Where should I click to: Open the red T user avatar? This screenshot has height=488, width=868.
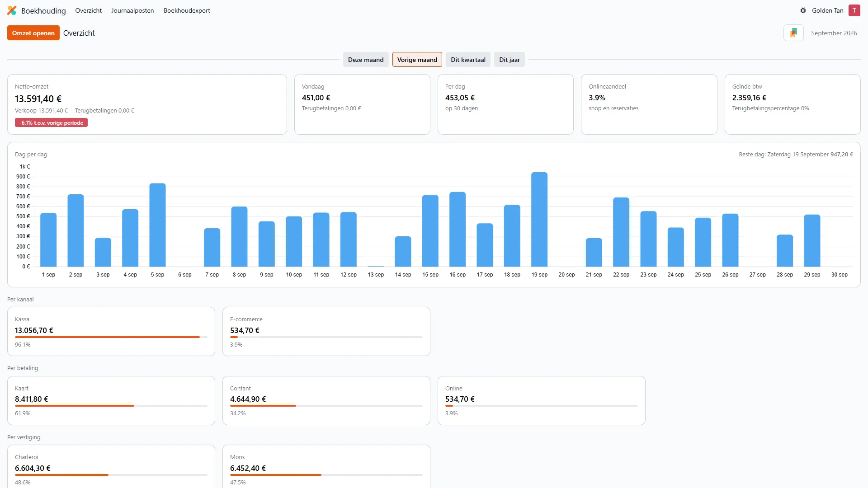(854, 10)
